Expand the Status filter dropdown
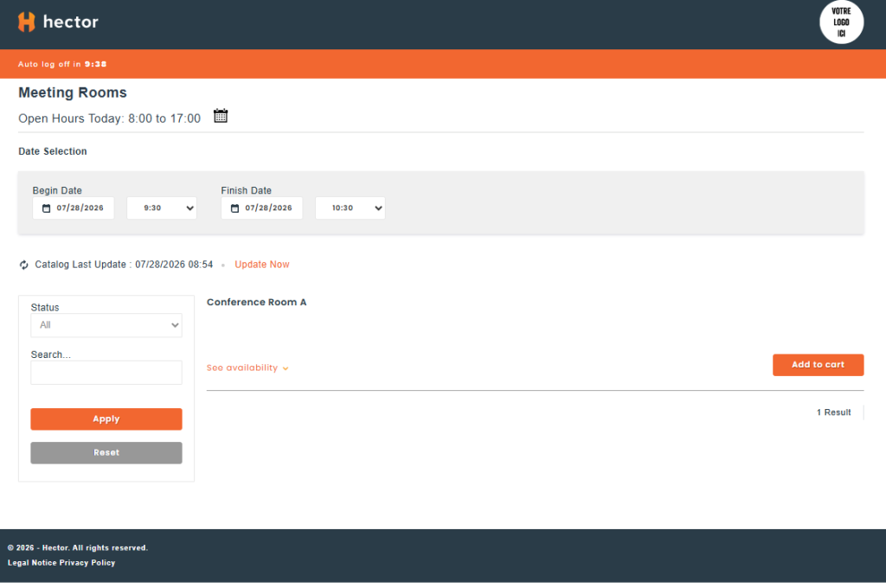 point(106,325)
